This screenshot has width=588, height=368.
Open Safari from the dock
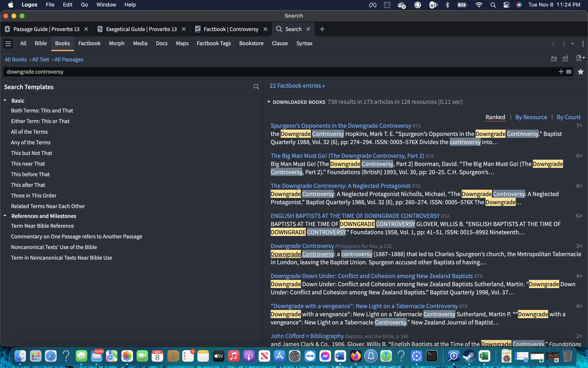[x=51, y=356]
